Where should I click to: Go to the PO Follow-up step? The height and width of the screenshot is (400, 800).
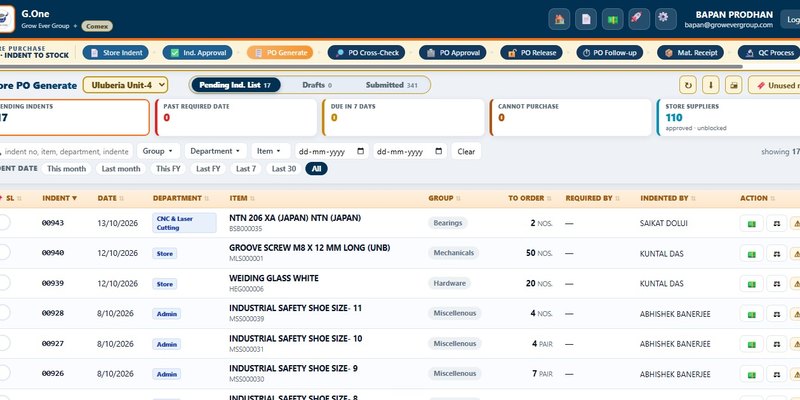pyautogui.click(x=610, y=53)
